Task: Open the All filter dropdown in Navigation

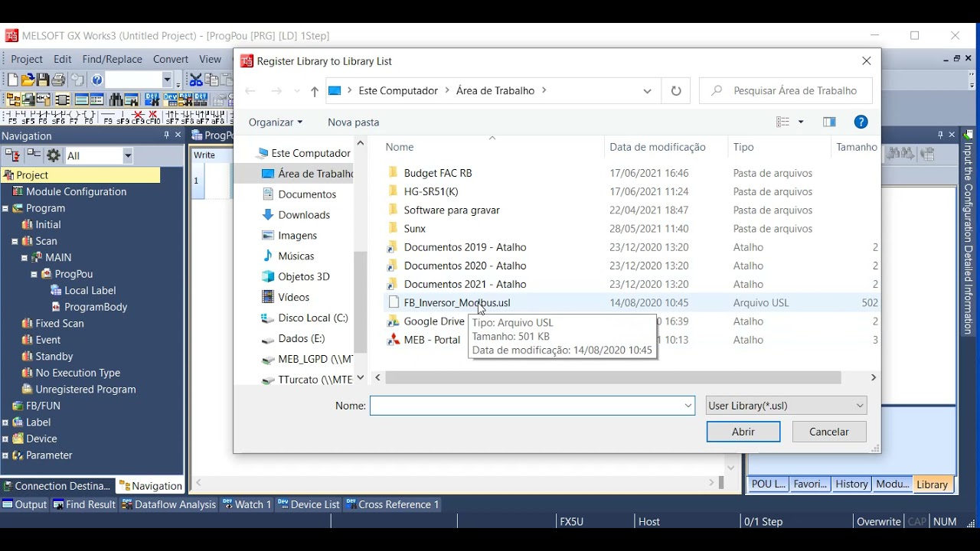Action: click(127, 155)
